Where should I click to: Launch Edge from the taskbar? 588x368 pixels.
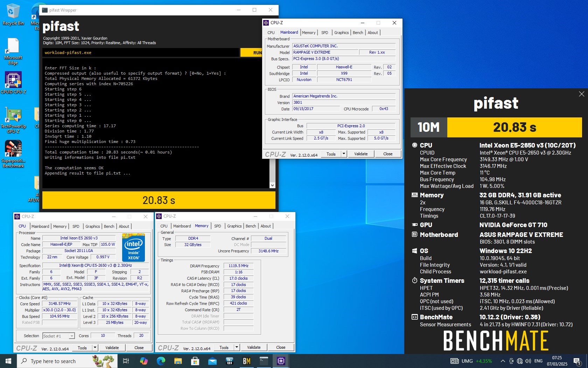[161, 361]
